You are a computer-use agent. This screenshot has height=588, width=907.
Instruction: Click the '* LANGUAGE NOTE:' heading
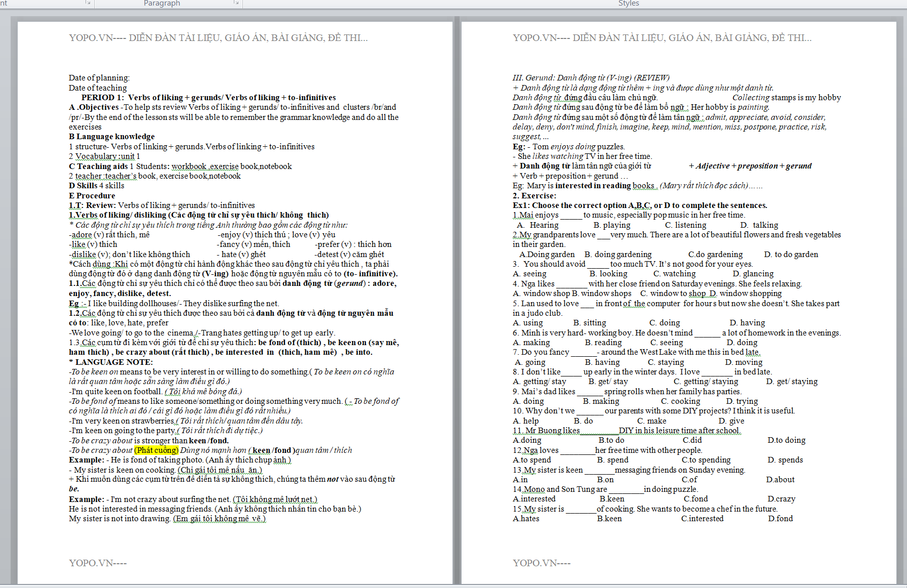(111, 362)
